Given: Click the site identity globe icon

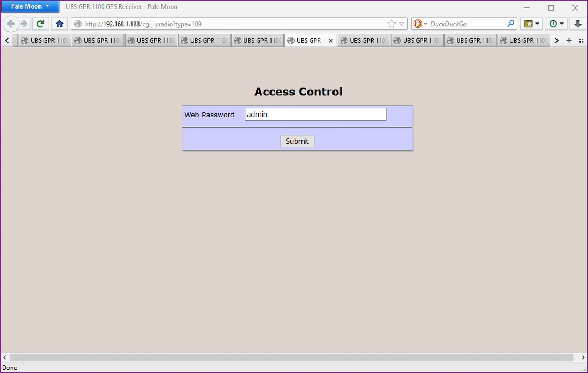Looking at the screenshot, I should 78,24.
